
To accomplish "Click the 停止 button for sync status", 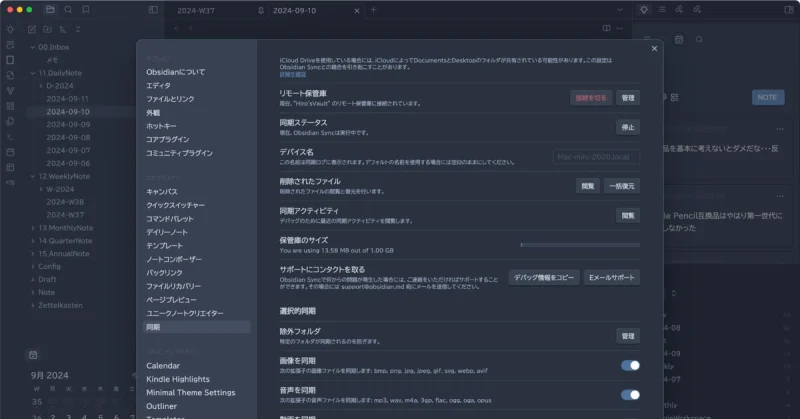I will point(628,128).
